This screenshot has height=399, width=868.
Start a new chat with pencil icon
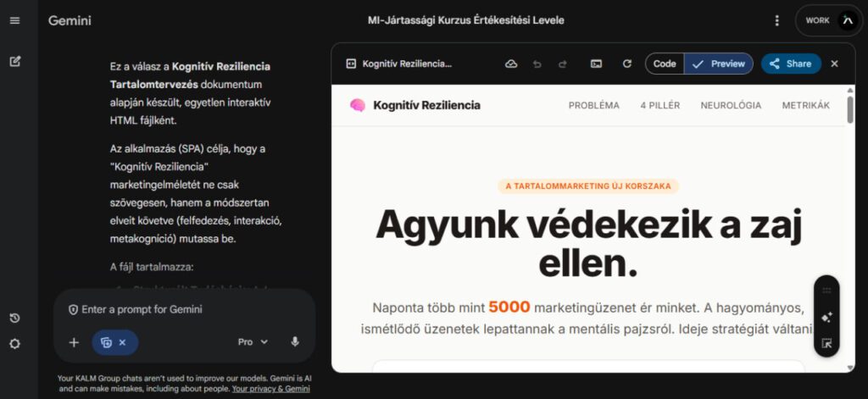(x=14, y=61)
